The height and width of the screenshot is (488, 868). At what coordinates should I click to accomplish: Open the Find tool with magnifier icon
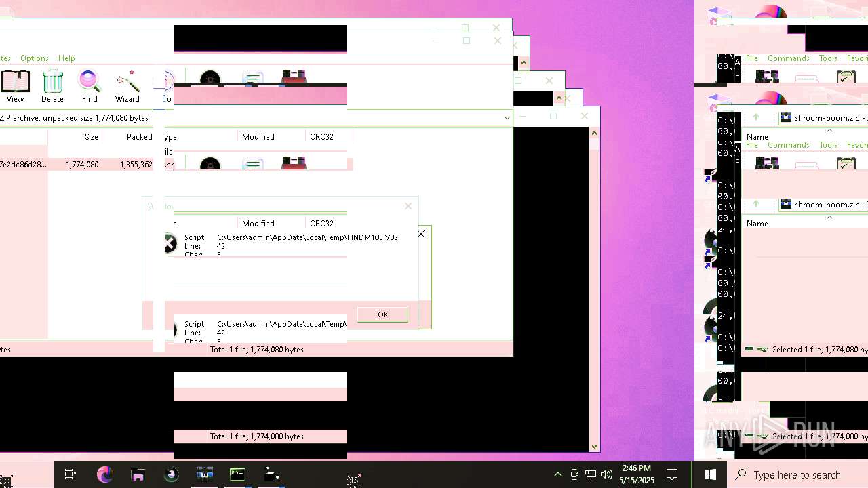point(90,86)
